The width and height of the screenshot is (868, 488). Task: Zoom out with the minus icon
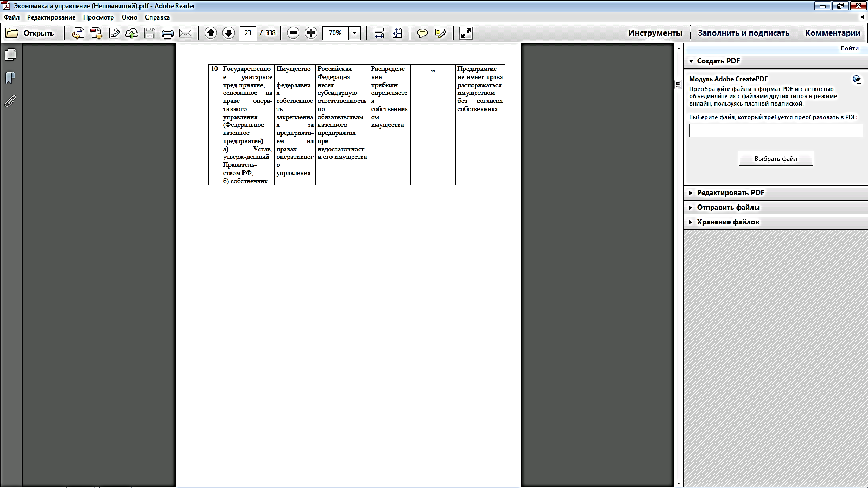pos(293,33)
